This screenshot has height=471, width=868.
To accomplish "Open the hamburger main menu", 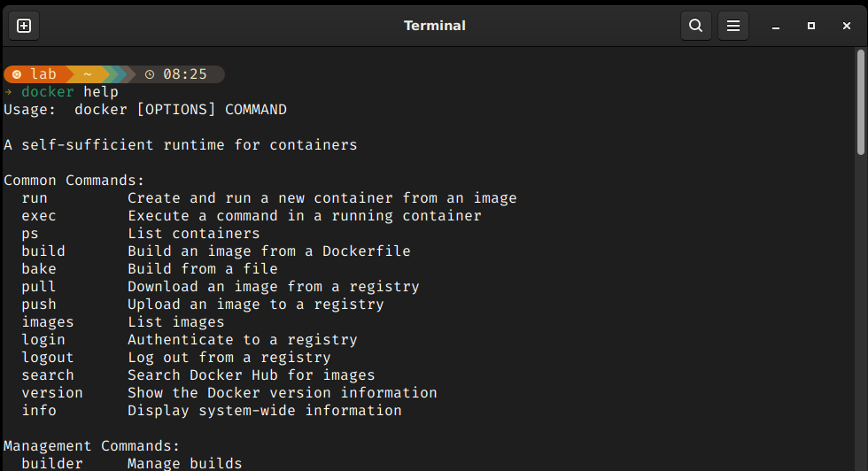I will 733,26.
